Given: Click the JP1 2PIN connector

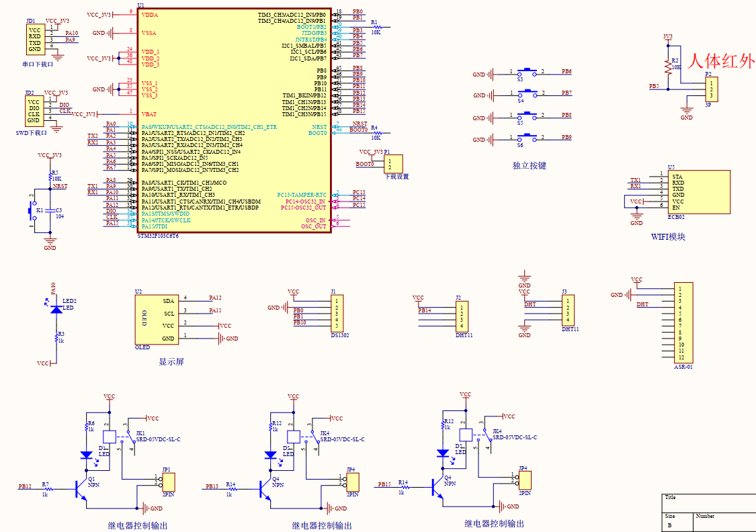Looking at the screenshot, I should tap(168, 482).
